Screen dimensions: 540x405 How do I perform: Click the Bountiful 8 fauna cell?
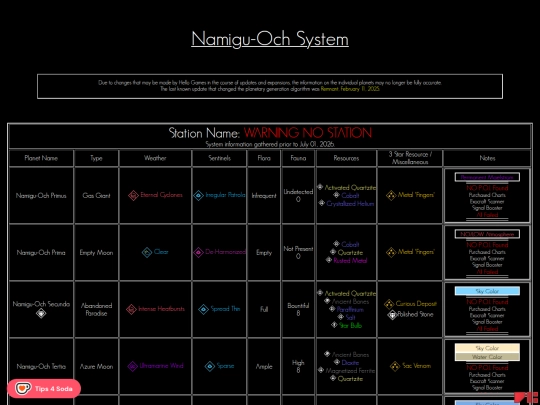[298, 309]
